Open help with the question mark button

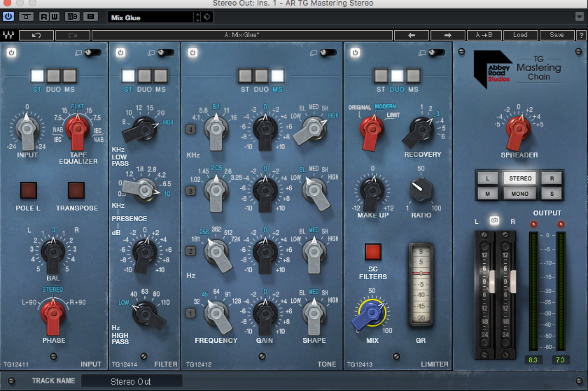pos(581,35)
